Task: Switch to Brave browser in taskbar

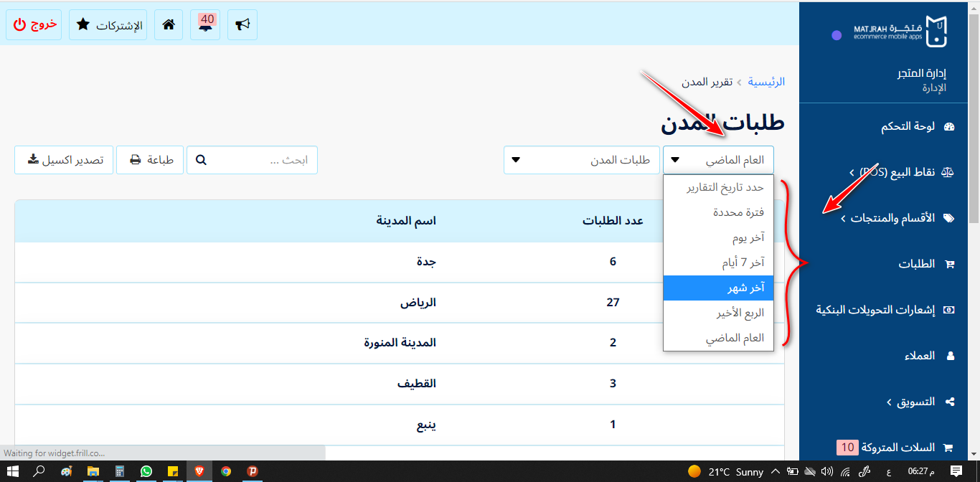Action: pos(199,471)
